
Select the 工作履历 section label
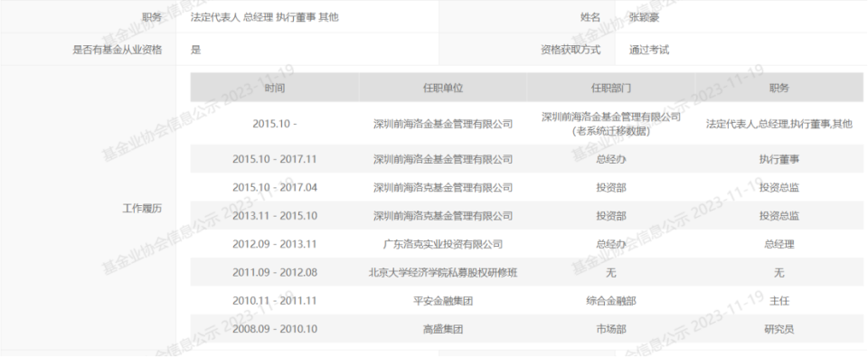(142, 209)
